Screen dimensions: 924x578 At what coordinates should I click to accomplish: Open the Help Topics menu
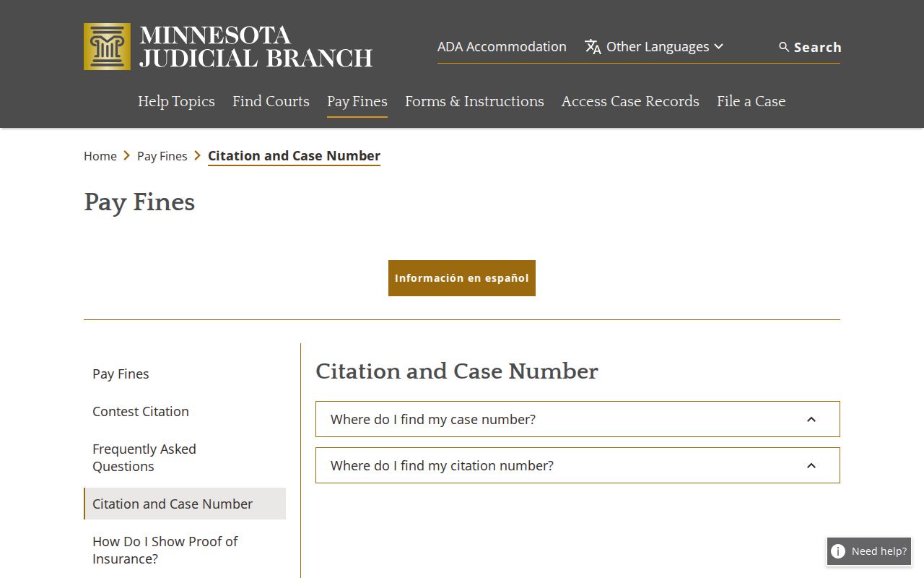pyautogui.click(x=176, y=101)
